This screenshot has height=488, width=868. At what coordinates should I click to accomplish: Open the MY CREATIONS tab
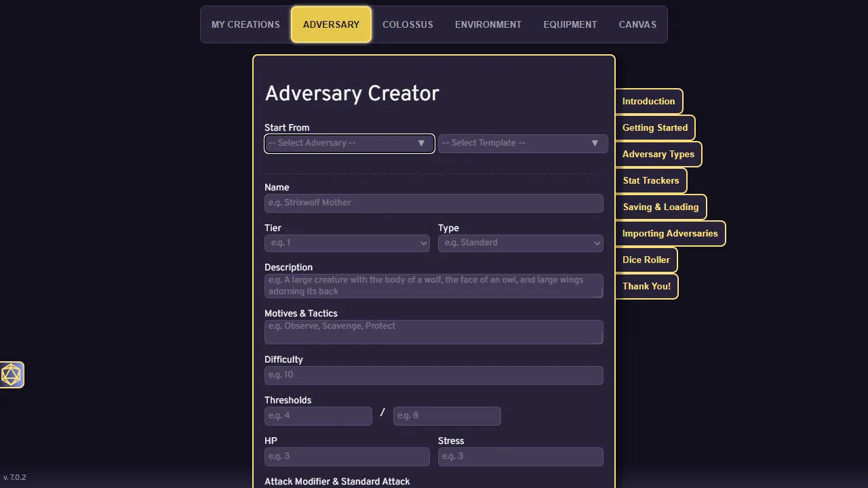tap(245, 24)
